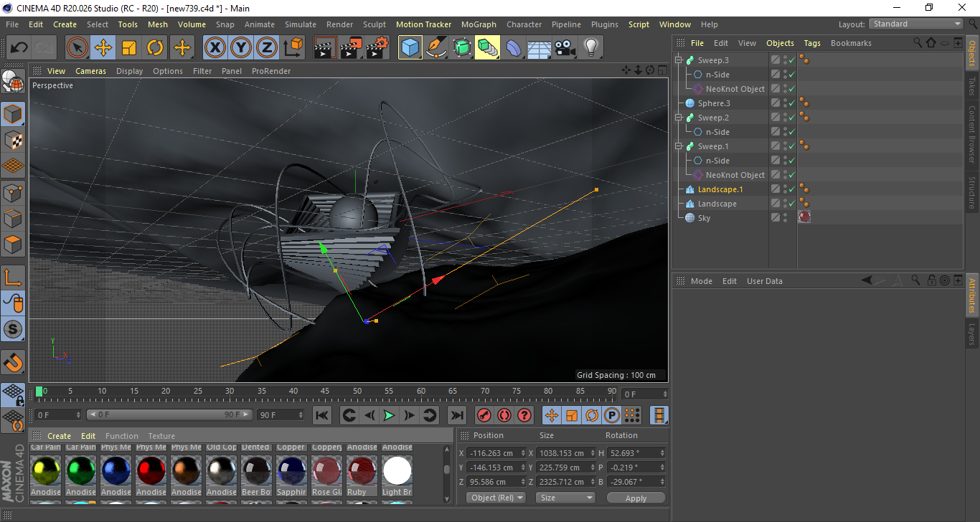
Task: Collapse the Sweep.3 hierarchy
Action: [679, 60]
